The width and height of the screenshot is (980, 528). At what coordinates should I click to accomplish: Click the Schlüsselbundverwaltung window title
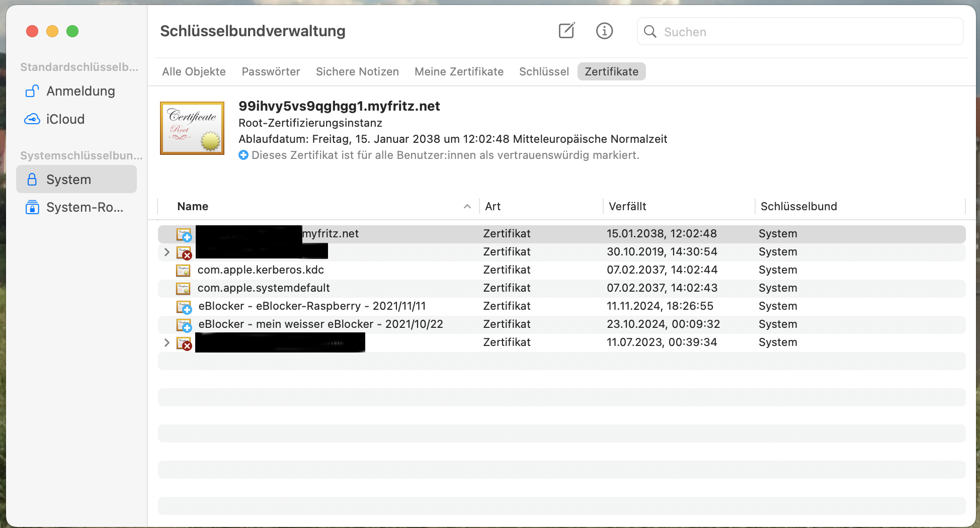tap(253, 31)
